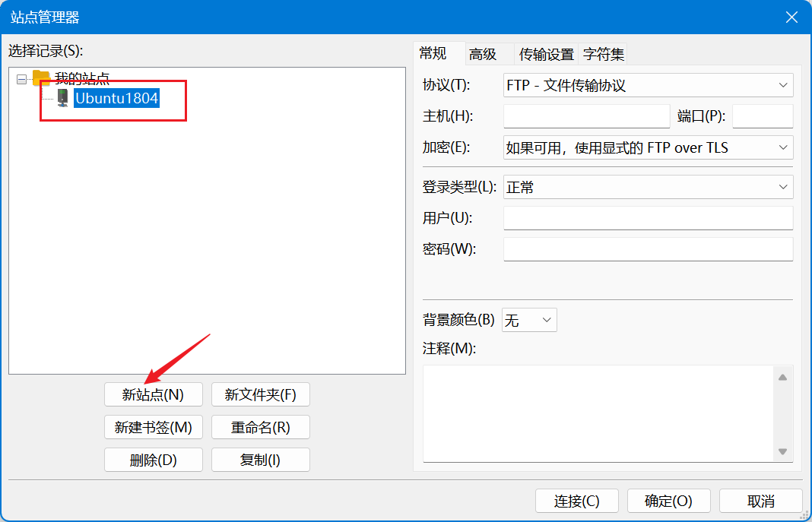Open the 传输设置 tab

click(x=547, y=54)
